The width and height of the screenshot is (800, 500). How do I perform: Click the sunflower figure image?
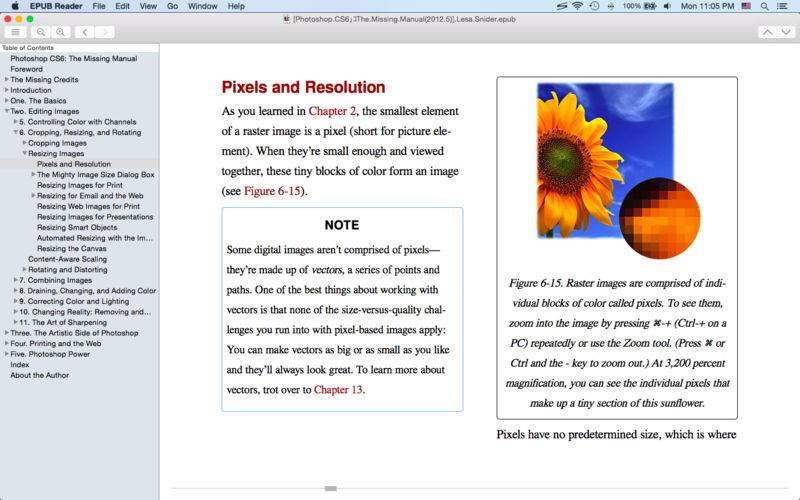pyautogui.click(x=618, y=171)
